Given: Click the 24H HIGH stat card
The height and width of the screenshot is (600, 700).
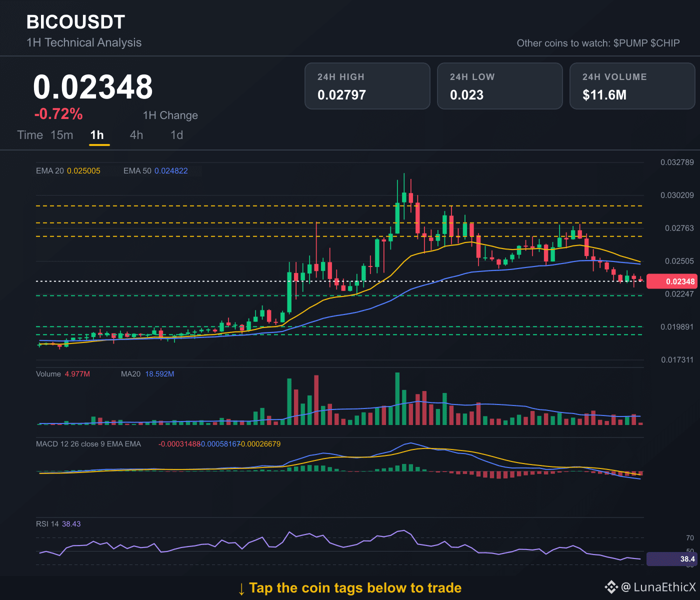Looking at the screenshot, I should tap(367, 86).
